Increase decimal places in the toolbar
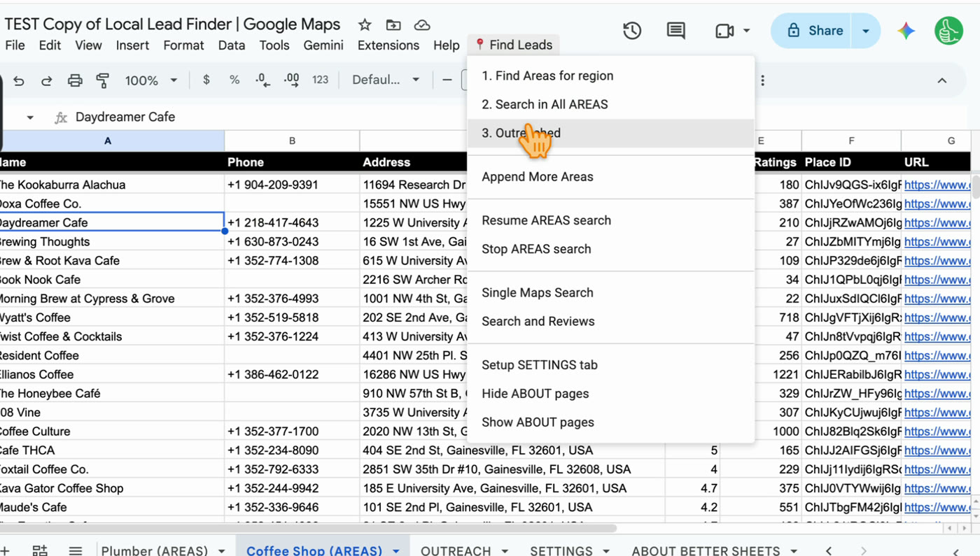The image size is (980, 556). pyautogui.click(x=291, y=80)
